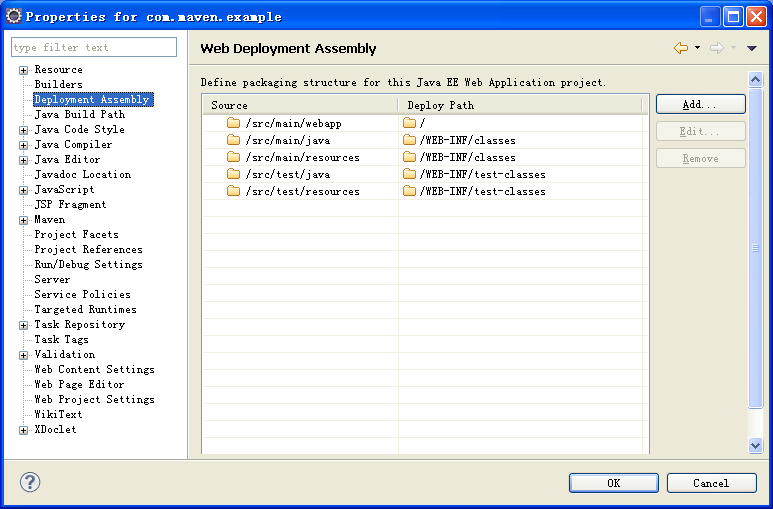773x509 pixels.
Task: Click the filter text input field
Action: [x=94, y=48]
